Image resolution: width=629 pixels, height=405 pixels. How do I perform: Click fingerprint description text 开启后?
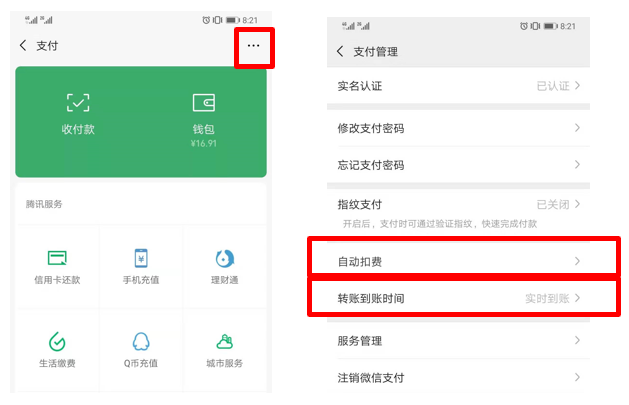440,224
